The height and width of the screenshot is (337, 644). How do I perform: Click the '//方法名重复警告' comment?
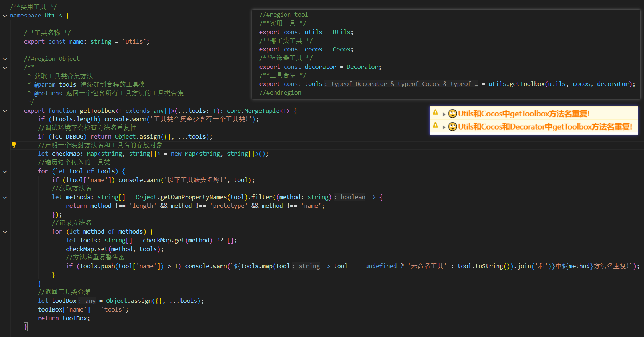click(95, 258)
